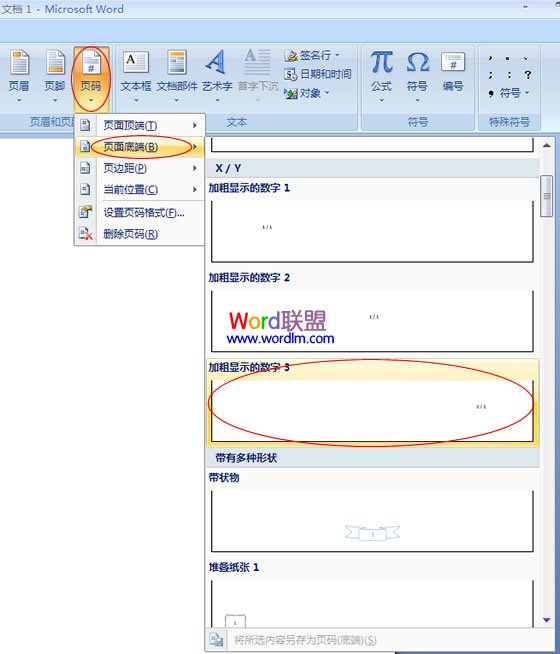The width and height of the screenshot is (560, 654).
Task: Click the gallery scrollbar thumb
Action: tap(547, 196)
